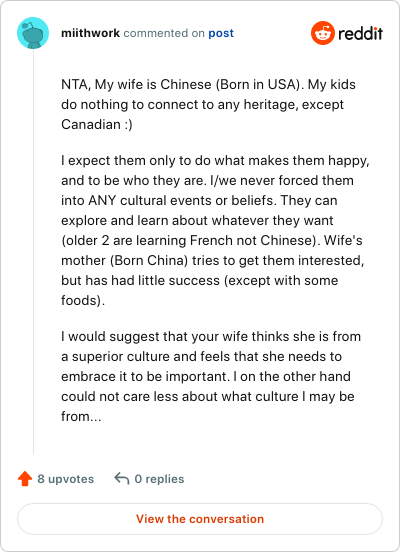Follow the blue "post" link
The height and width of the screenshot is (552, 400).
point(221,33)
